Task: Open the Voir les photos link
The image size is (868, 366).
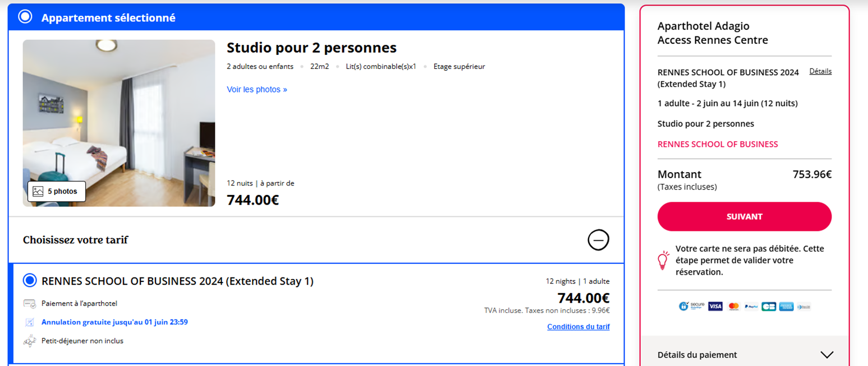Action: (x=257, y=90)
